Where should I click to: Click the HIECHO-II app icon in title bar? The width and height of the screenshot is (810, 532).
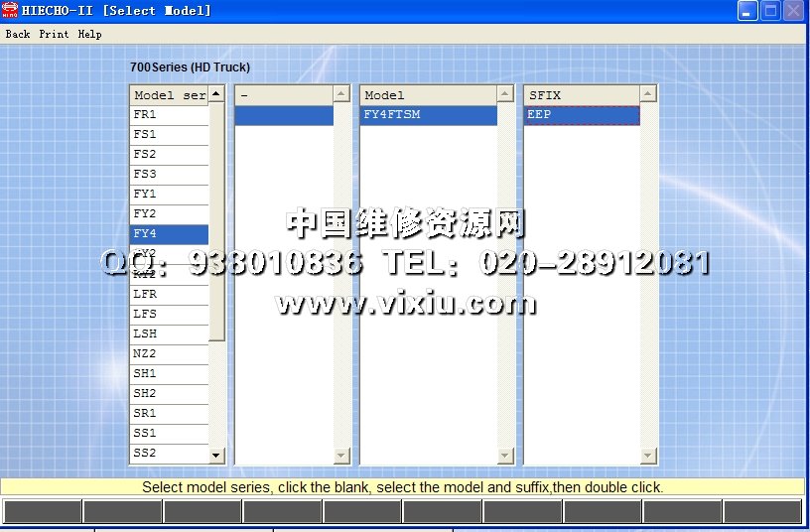click(11, 11)
